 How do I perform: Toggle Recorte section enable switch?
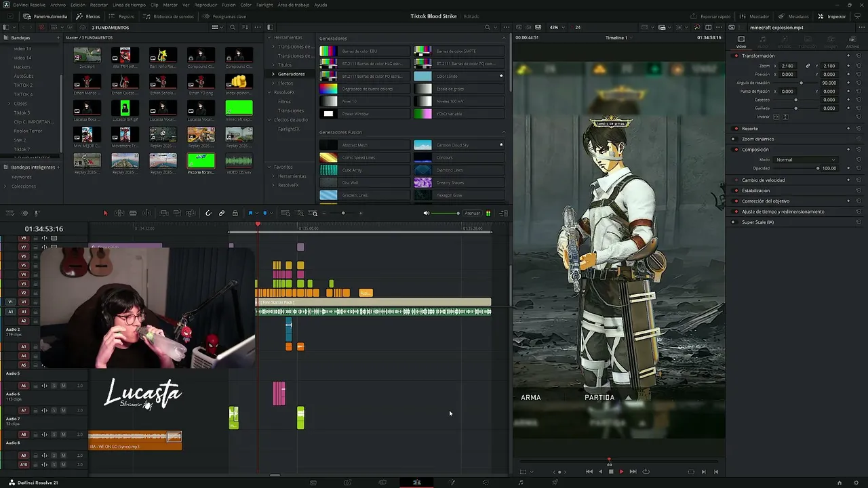(736, 129)
